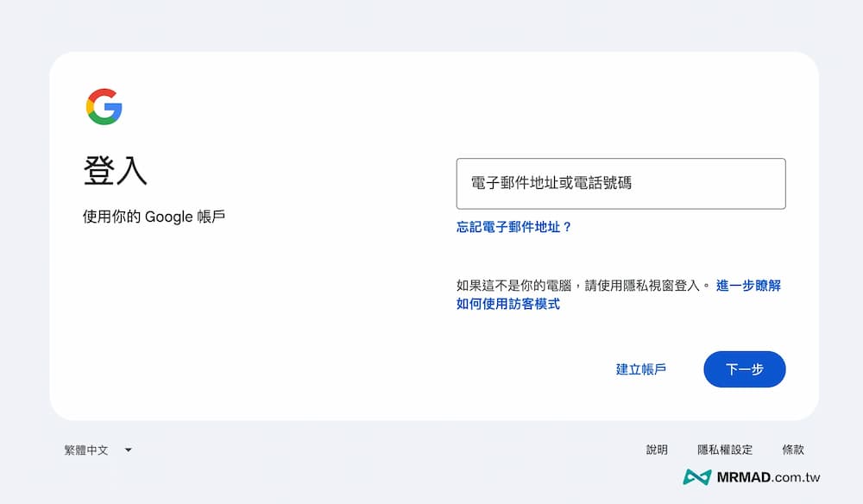Open the 隱私權設定 privacy settings link
The image size is (863, 504).
pyautogui.click(x=725, y=450)
